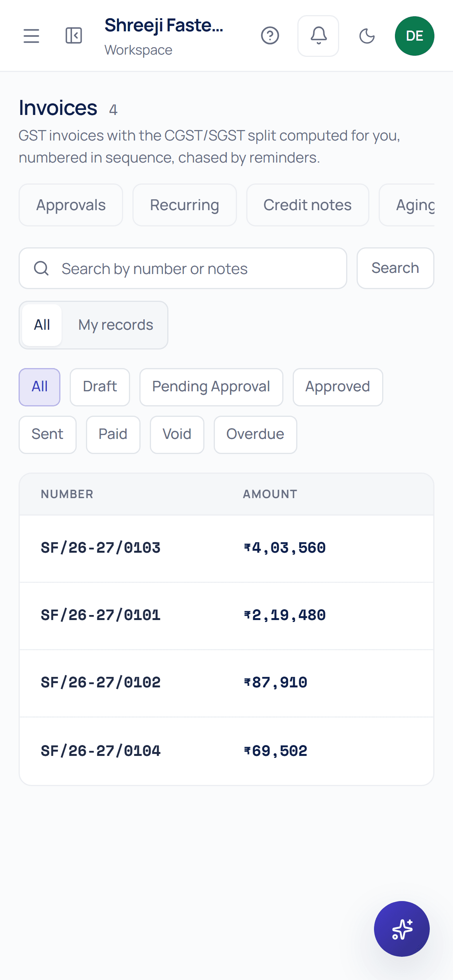Open the DE user avatar menu
The width and height of the screenshot is (453, 980).
415,36
